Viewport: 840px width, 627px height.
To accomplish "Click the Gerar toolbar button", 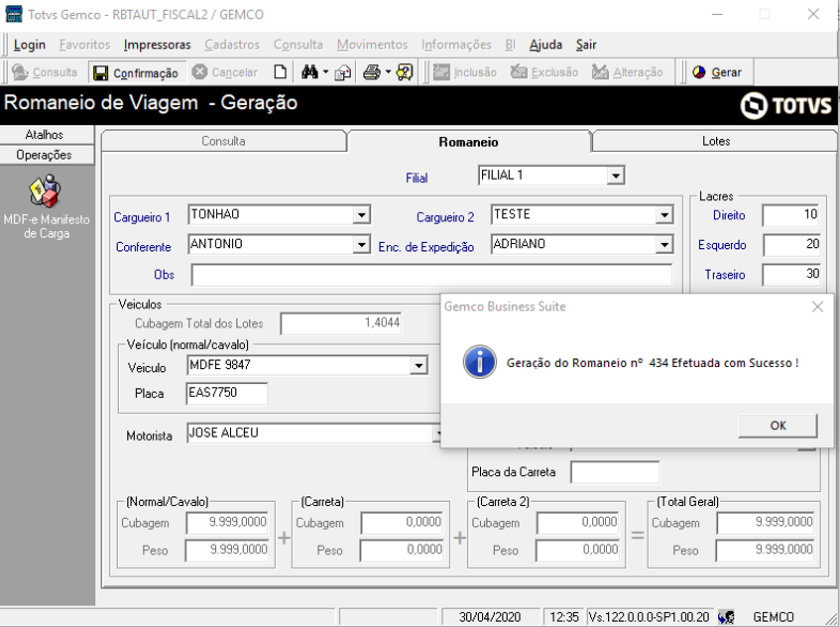I will pos(717,72).
